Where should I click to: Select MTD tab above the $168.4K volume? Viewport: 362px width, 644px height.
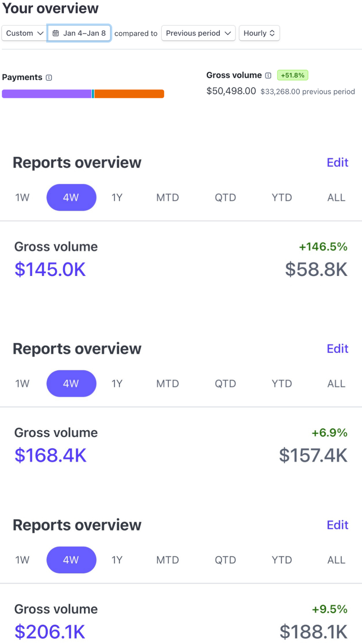coord(168,384)
